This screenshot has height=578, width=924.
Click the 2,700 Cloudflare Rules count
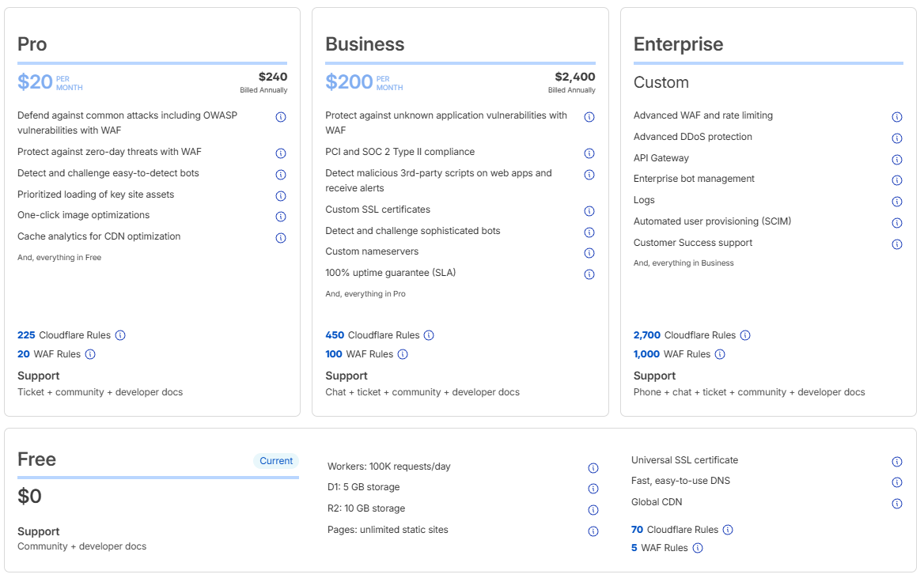(x=647, y=335)
